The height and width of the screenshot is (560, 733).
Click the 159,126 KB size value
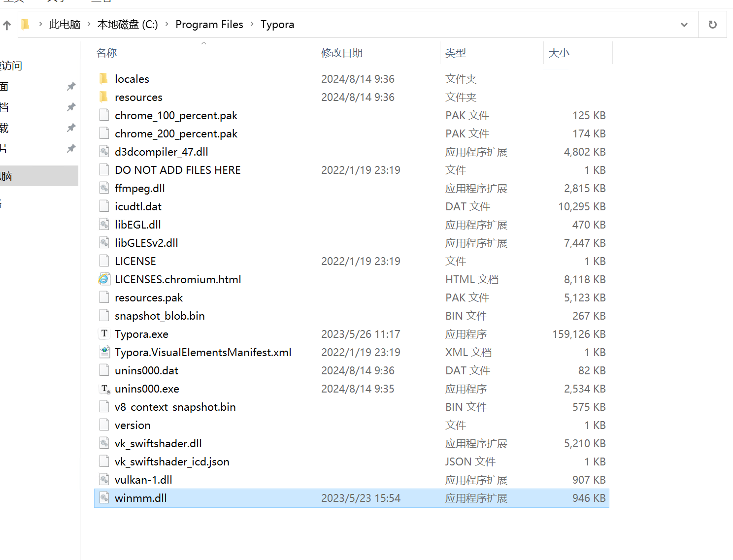point(579,334)
